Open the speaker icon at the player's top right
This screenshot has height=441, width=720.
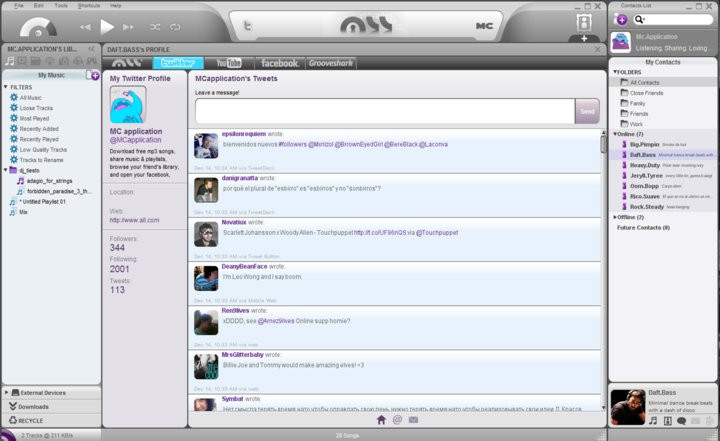(x=584, y=23)
